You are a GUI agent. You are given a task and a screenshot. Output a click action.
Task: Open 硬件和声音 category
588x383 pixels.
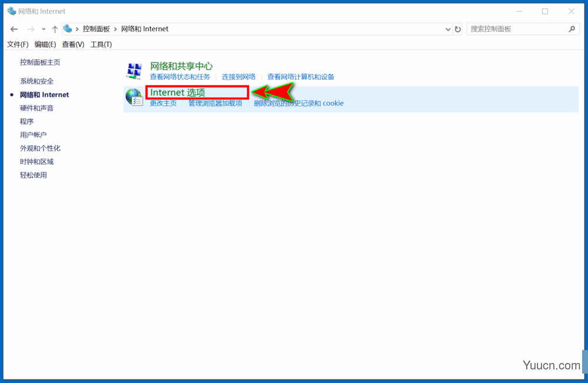coord(36,108)
